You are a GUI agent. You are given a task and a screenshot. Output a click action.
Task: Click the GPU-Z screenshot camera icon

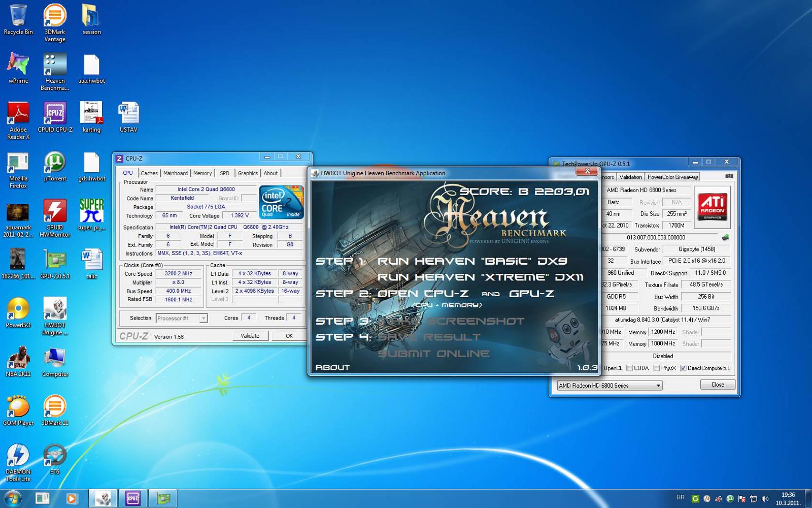(729, 176)
